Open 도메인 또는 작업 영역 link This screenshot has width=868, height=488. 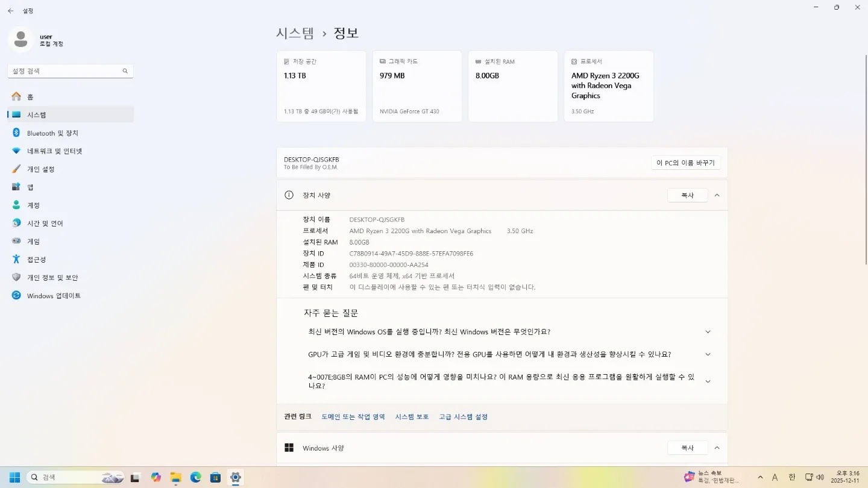(x=353, y=417)
